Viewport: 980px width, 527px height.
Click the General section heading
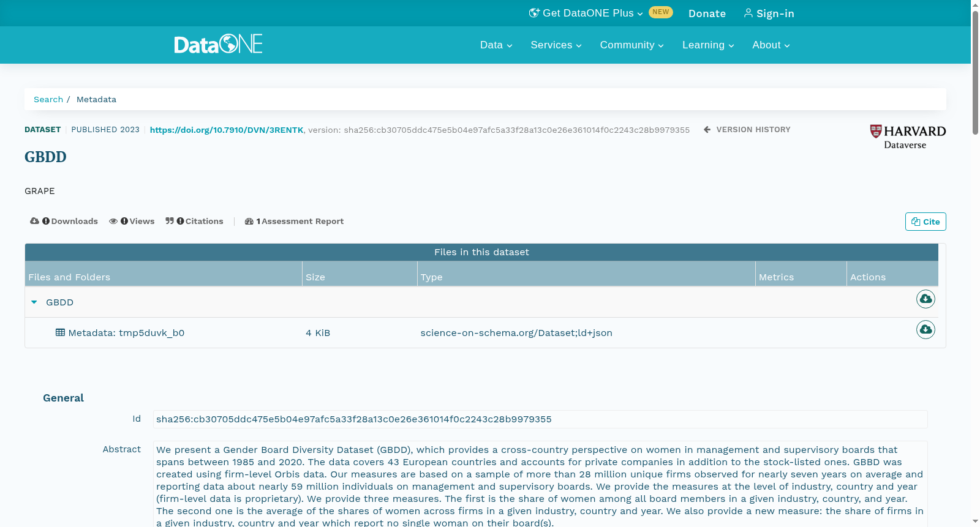[x=63, y=398]
